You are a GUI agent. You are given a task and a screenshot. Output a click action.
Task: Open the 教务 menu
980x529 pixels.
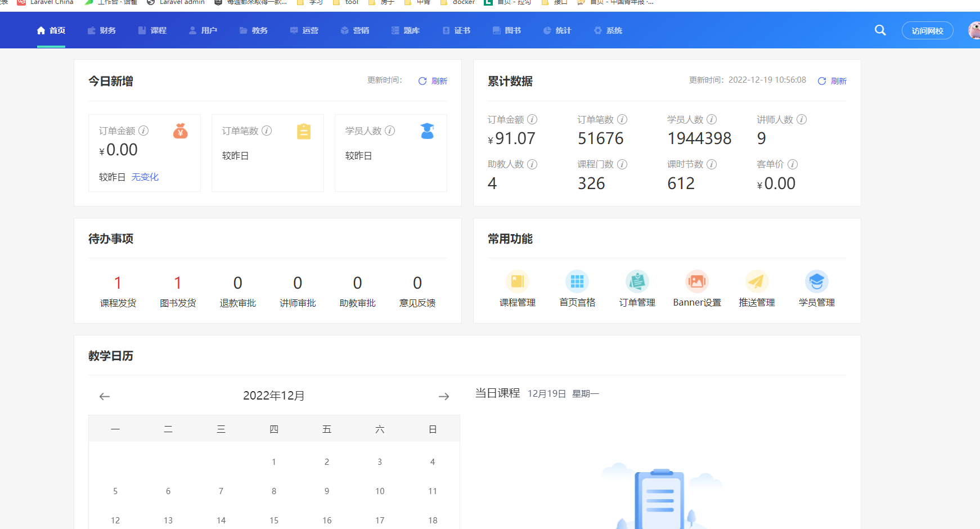point(254,30)
